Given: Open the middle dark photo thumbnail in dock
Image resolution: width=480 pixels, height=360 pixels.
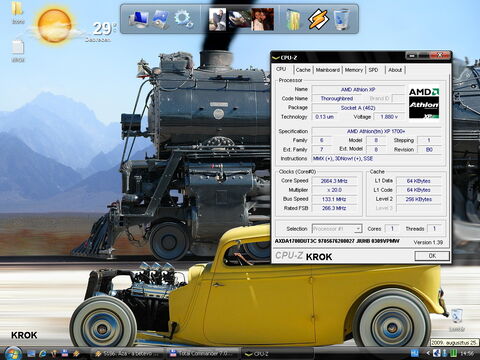Looking at the screenshot, I should click(239, 19).
